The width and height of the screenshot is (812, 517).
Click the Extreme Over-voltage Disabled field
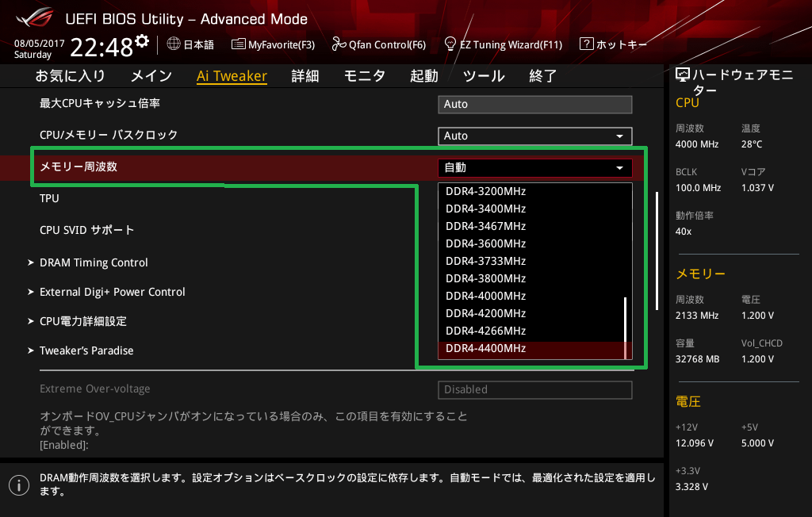pos(535,389)
